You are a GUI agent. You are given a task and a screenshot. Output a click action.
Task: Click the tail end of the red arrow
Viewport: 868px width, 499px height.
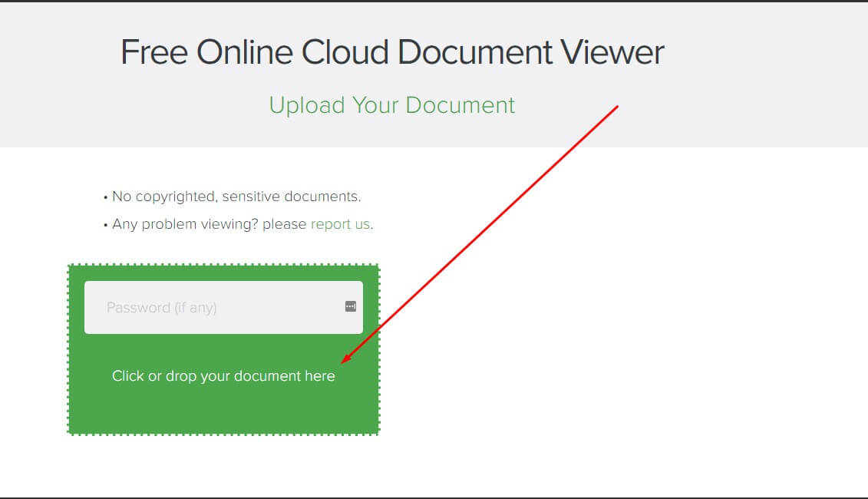coord(616,107)
